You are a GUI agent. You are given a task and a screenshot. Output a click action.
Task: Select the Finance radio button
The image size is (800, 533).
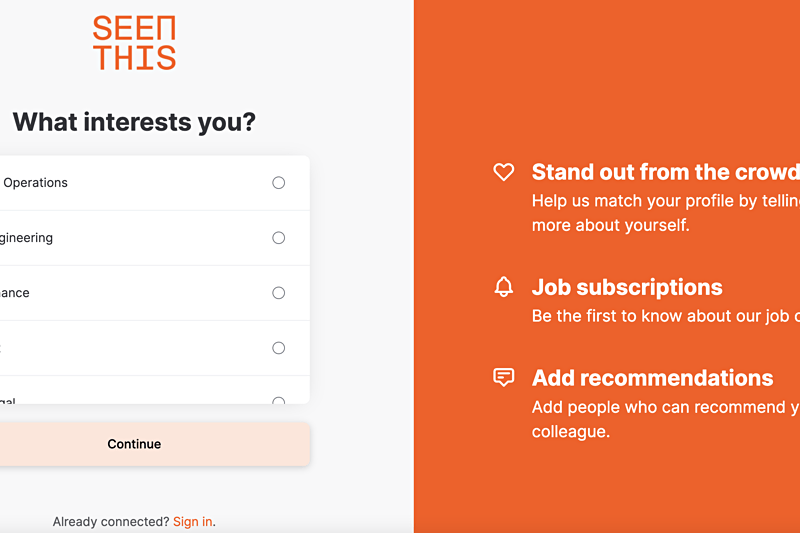(279, 293)
